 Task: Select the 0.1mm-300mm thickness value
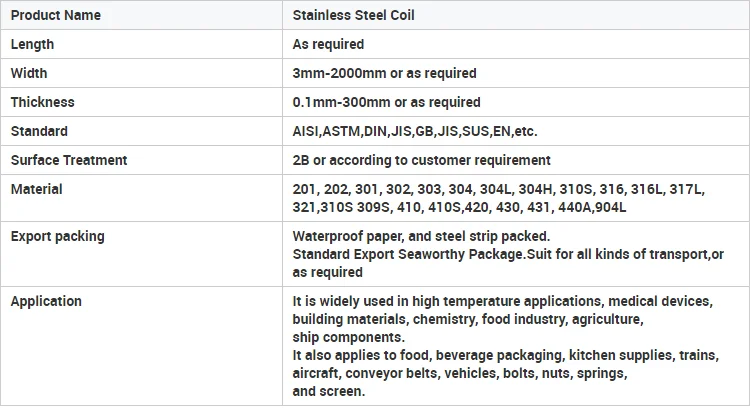click(386, 102)
